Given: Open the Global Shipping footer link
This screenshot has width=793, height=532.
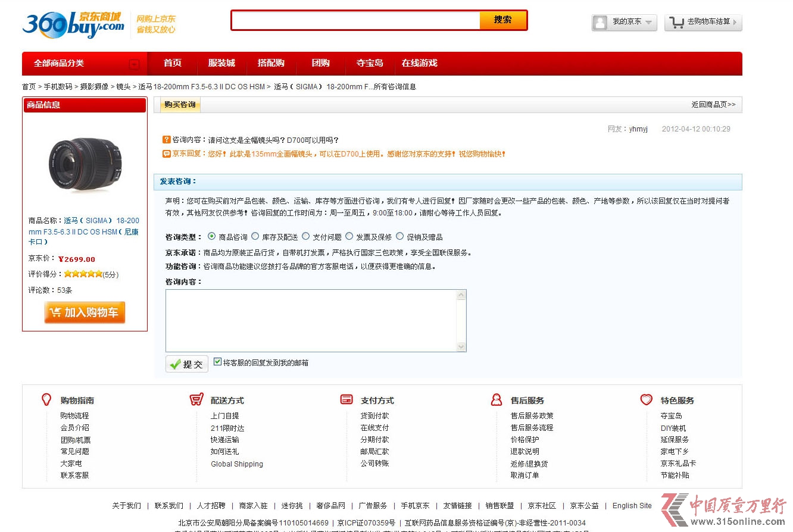Looking at the screenshot, I should point(237,464).
